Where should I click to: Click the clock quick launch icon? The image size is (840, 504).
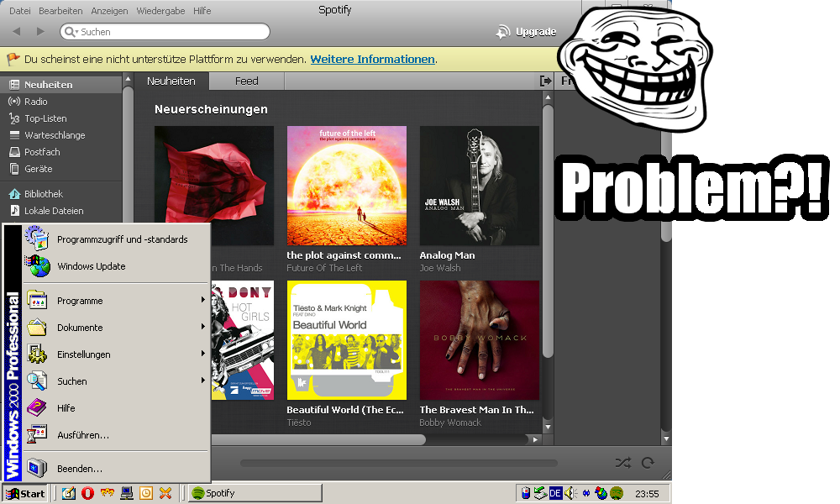145,493
